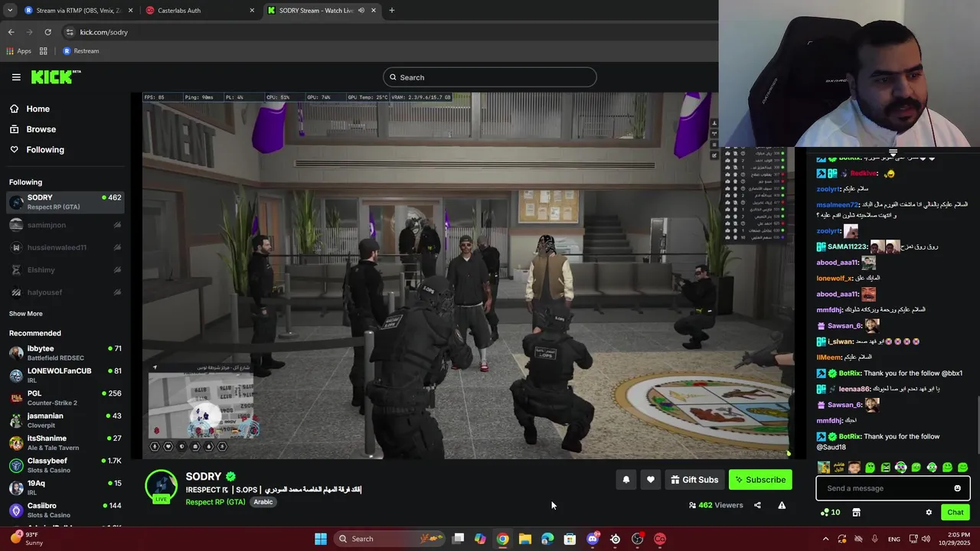Click the Respect RP (GTA) category link
Screen dimensions: 980x551
point(215,502)
